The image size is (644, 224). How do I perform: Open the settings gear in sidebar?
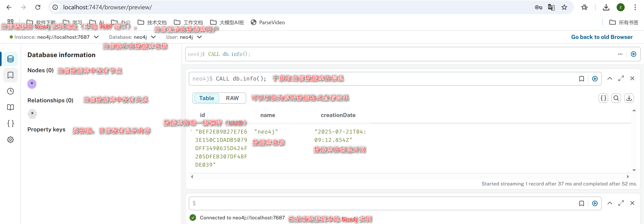pos(10,140)
